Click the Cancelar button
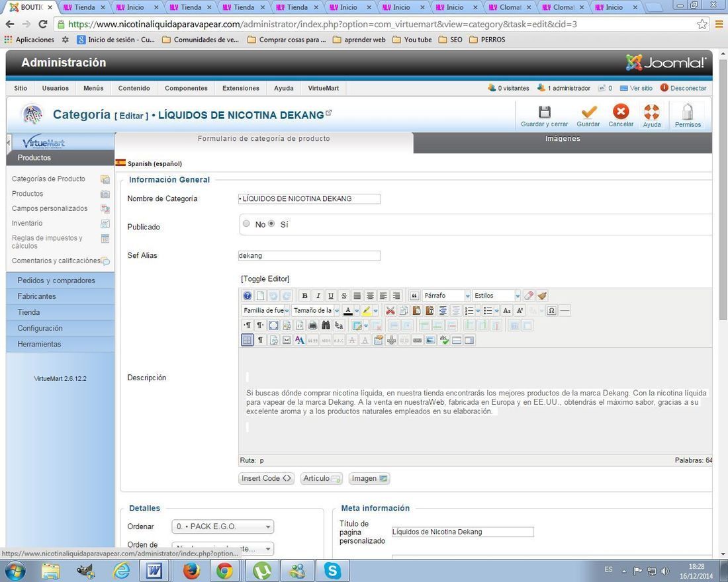This screenshot has width=728, height=582. (x=621, y=116)
